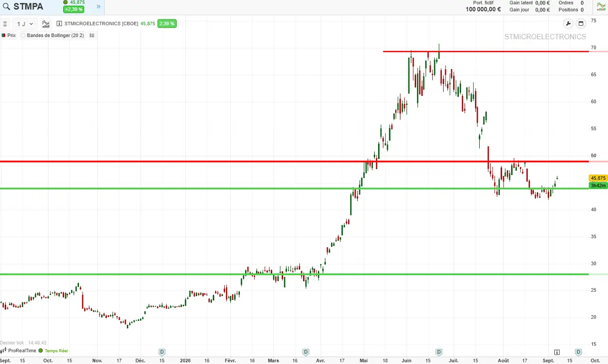Toggle the Bandes de Bollinger (20 2) checkbox
The image size is (608, 364).
[23, 36]
